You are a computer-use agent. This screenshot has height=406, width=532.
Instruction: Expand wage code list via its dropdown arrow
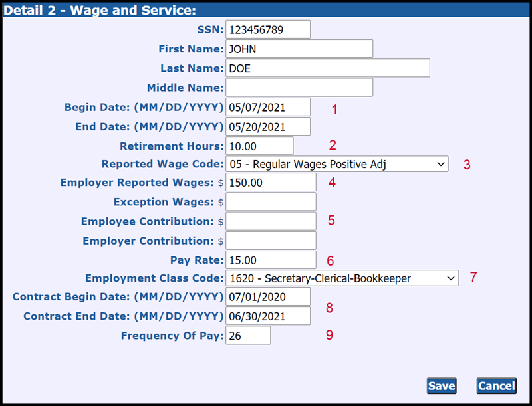[441, 164]
